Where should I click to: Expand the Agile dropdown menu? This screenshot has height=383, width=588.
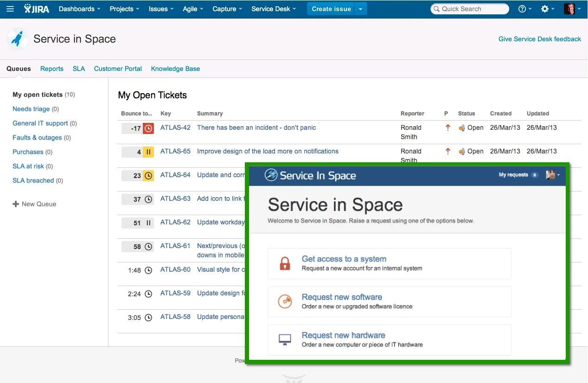pyautogui.click(x=193, y=9)
